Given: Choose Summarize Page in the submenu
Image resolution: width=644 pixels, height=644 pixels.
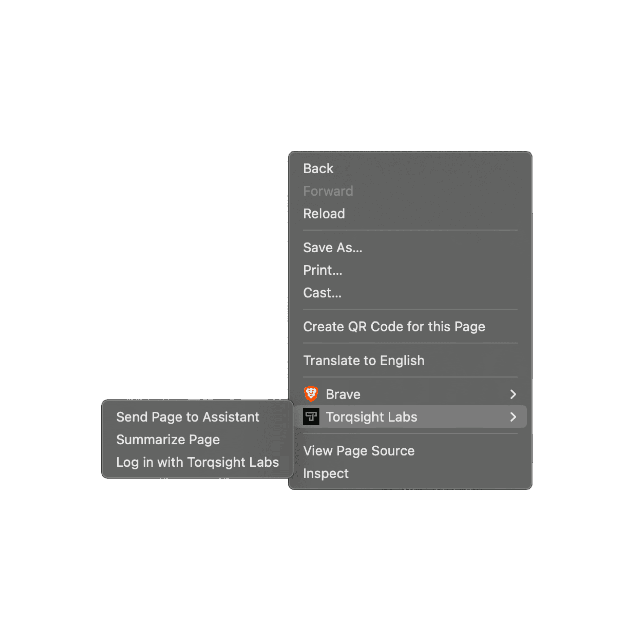Looking at the screenshot, I should pyautogui.click(x=198, y=440).
